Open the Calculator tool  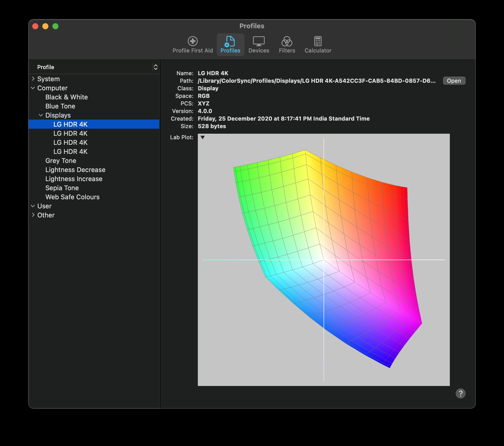(x=318, y=45)
